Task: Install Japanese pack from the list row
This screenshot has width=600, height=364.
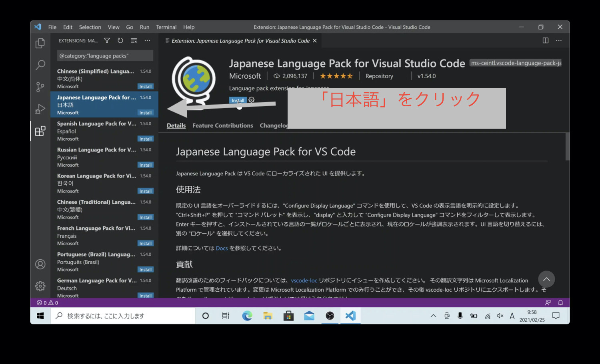Action: [x=145, y=113]
